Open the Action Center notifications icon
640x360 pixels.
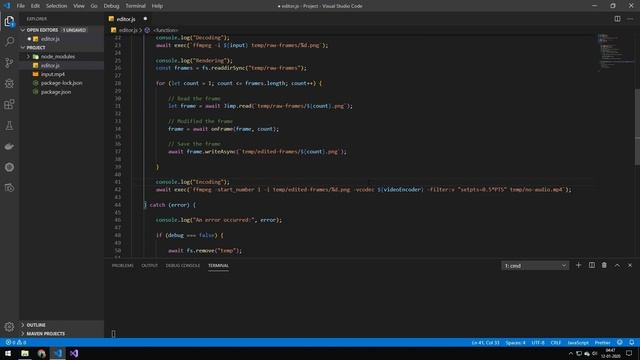click(629, 353)
